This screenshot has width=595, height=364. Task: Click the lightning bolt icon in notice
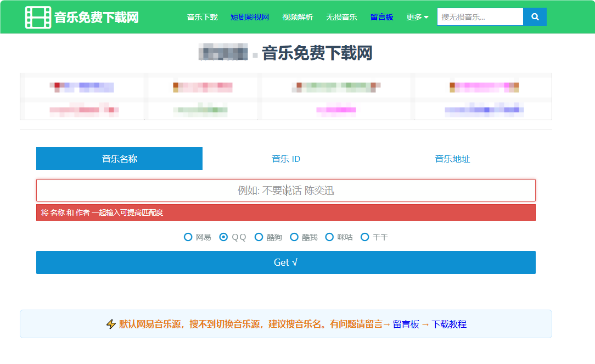point(111,324)
